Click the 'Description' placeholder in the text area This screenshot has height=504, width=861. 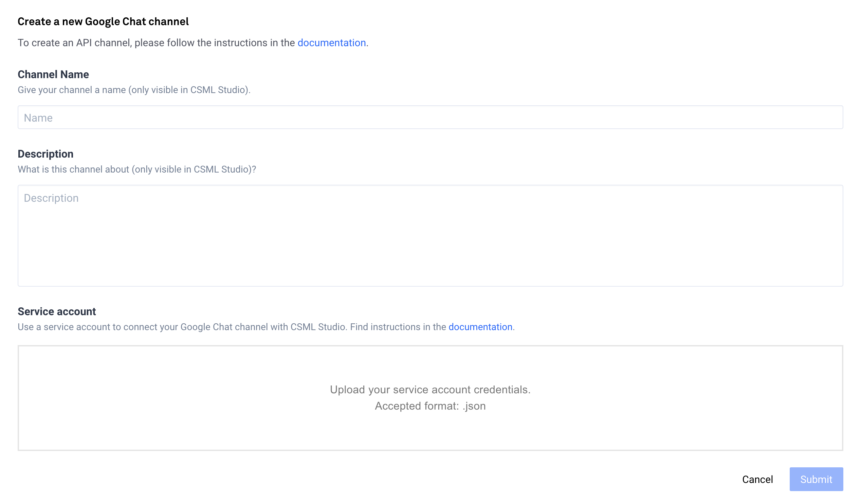pos(51,198)
